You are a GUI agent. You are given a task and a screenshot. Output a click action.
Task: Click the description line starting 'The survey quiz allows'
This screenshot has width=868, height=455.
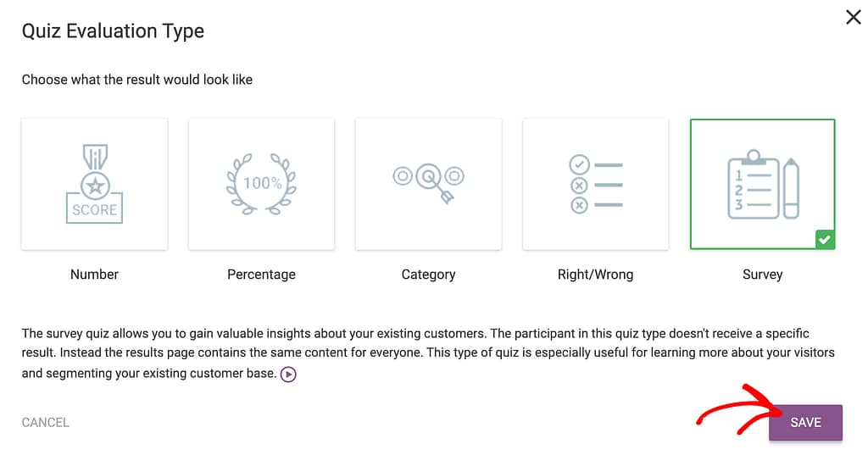pyautogui.click(x=415, y=334)
